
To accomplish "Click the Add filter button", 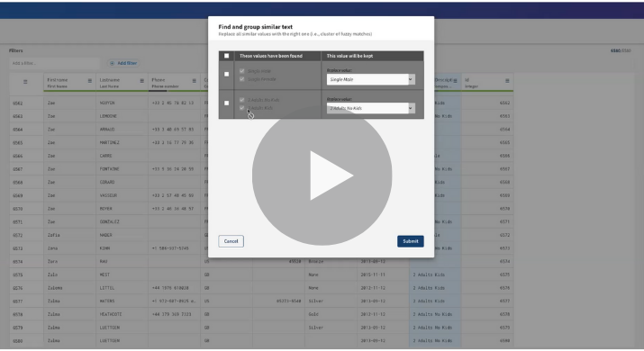I will pyautogui.click(x=123, y=63).
